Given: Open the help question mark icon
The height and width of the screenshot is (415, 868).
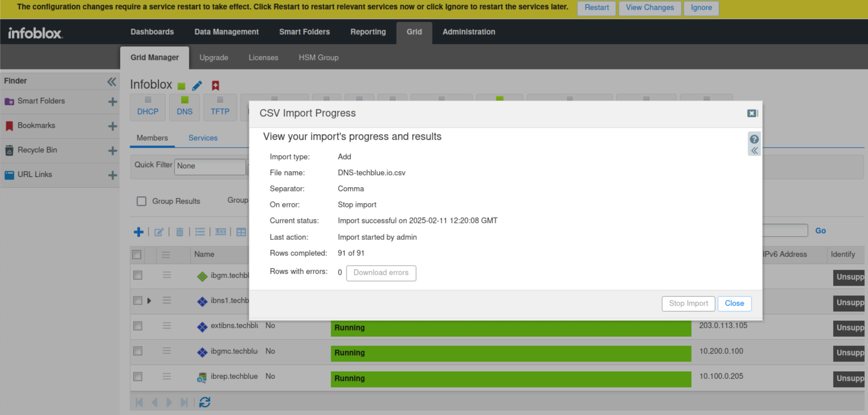Looking at the screenshot, I should pos(754,139).
